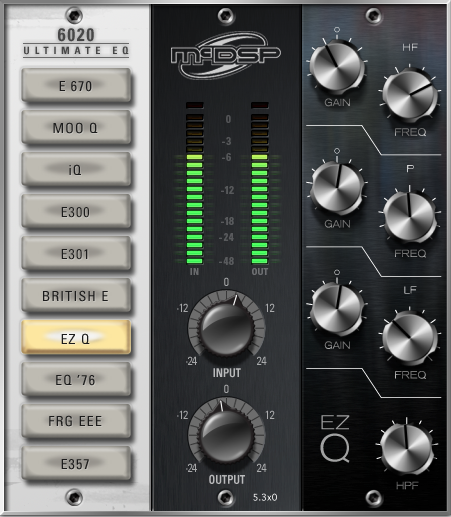451x517 pixels.
Task: Click the LF GAIN knob
Action: pyautogui.click(x=337, y=309)
